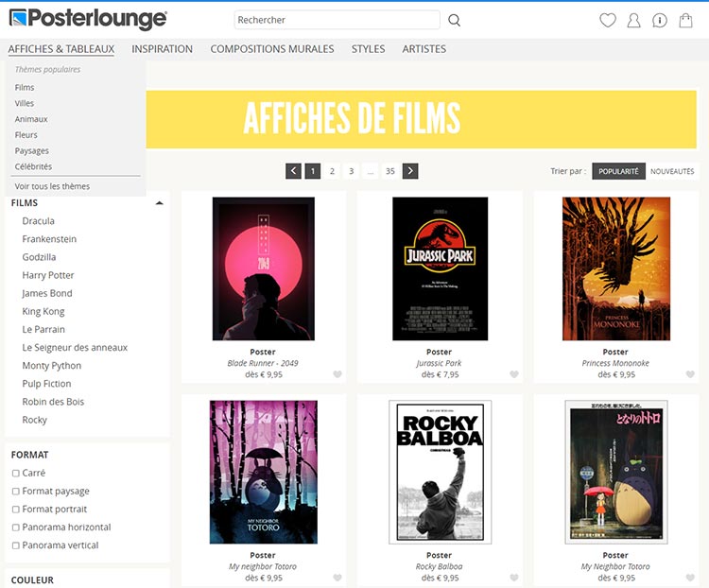This screenshot has width=709, height=588.
Task: Check the Panorama horizontal checkbox
Action: click(x=16, y=527)
